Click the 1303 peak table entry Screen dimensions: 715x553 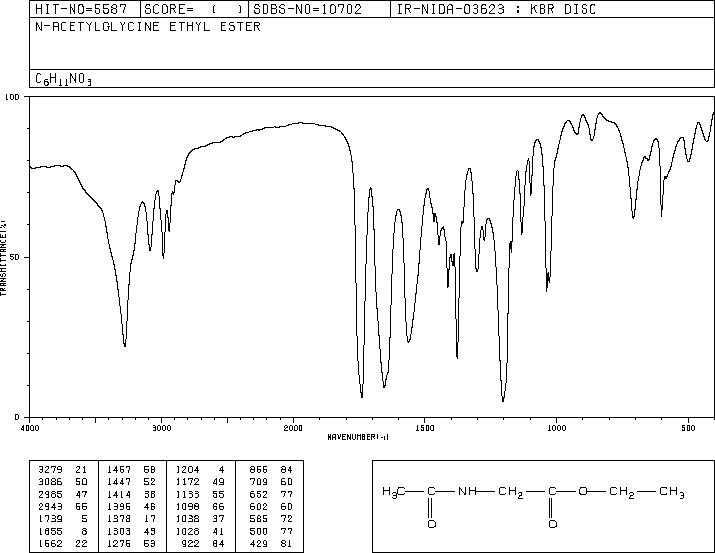point(119,531)
